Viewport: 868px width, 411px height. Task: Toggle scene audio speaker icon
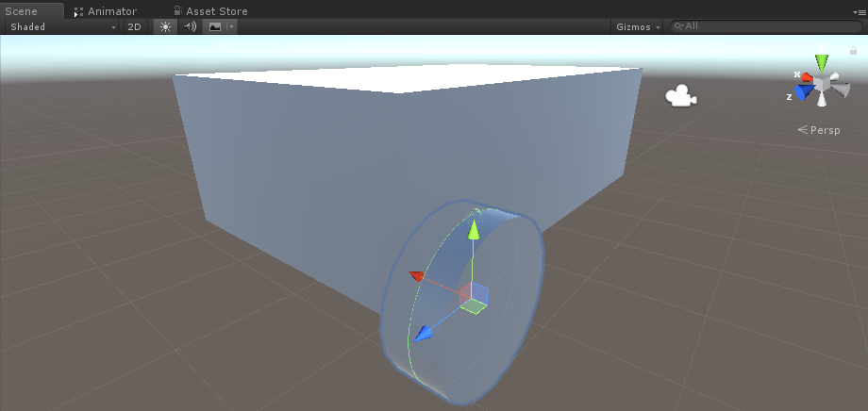(x=190, y=27)
